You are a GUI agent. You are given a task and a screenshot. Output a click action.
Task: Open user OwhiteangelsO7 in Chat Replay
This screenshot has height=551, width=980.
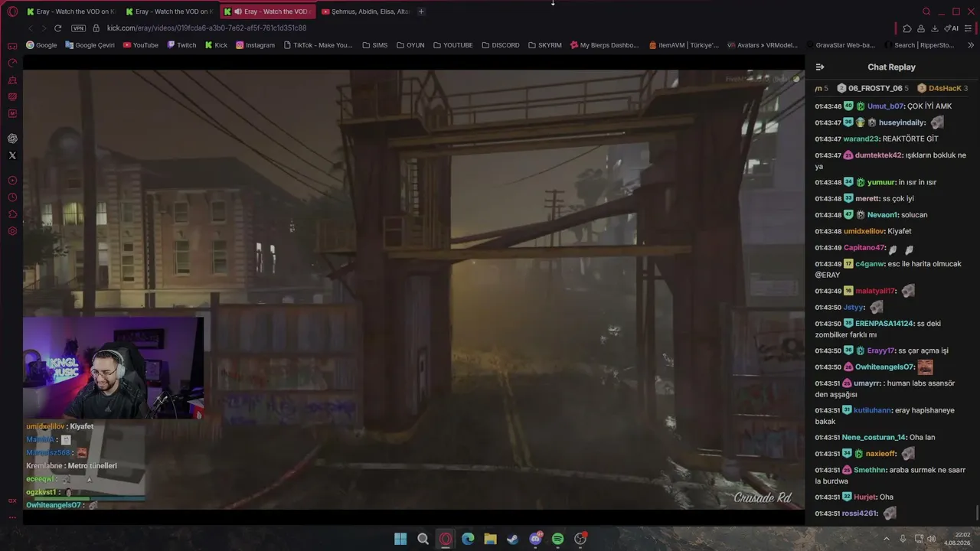click(884, 367)
